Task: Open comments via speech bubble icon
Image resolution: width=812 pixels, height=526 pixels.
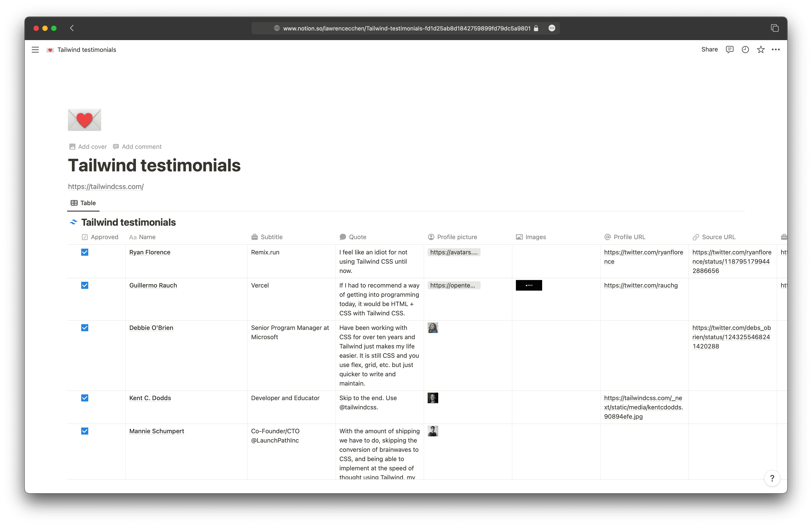Action: point(729,49)
